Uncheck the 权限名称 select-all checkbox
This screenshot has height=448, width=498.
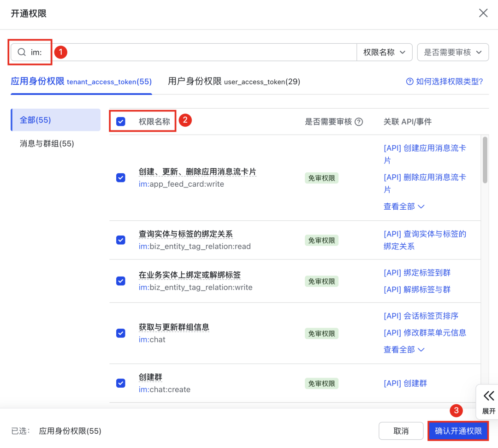pyautogui.click(x=120, y=122)
